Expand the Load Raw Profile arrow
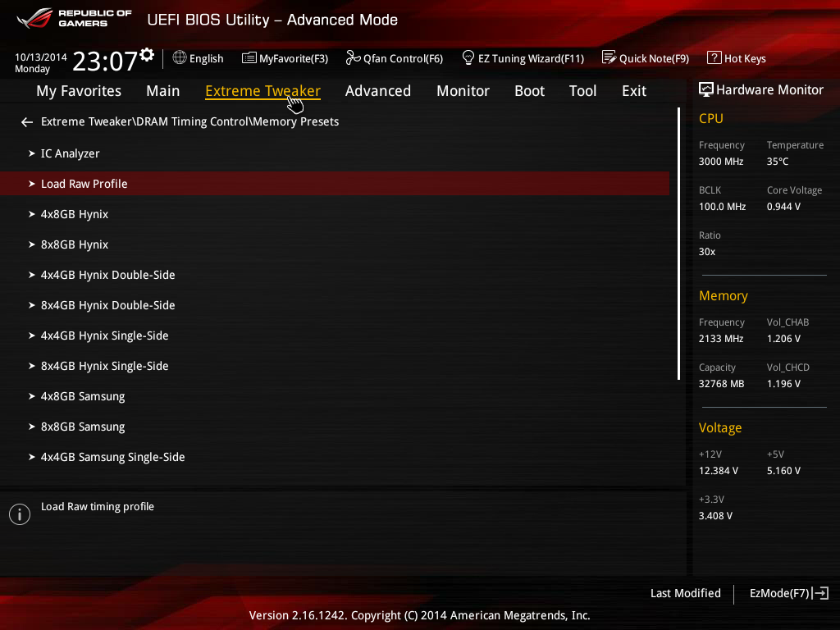 [x=32, y=184]
